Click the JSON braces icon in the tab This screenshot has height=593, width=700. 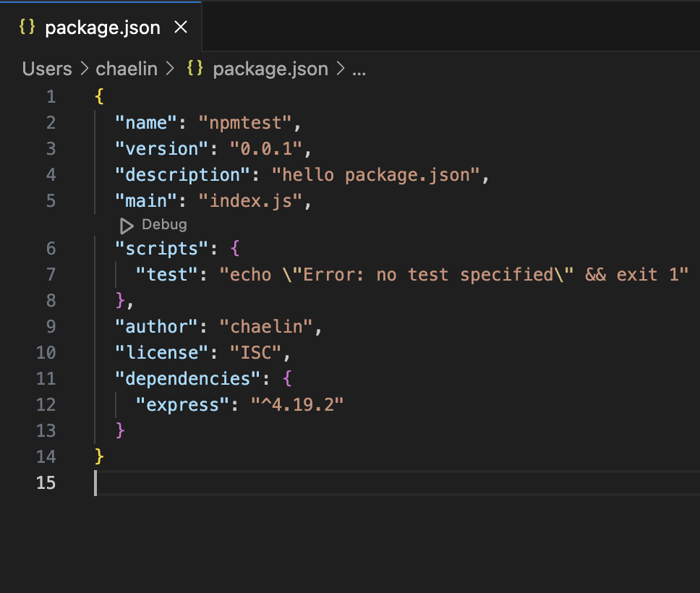click(x=27, y=27)
